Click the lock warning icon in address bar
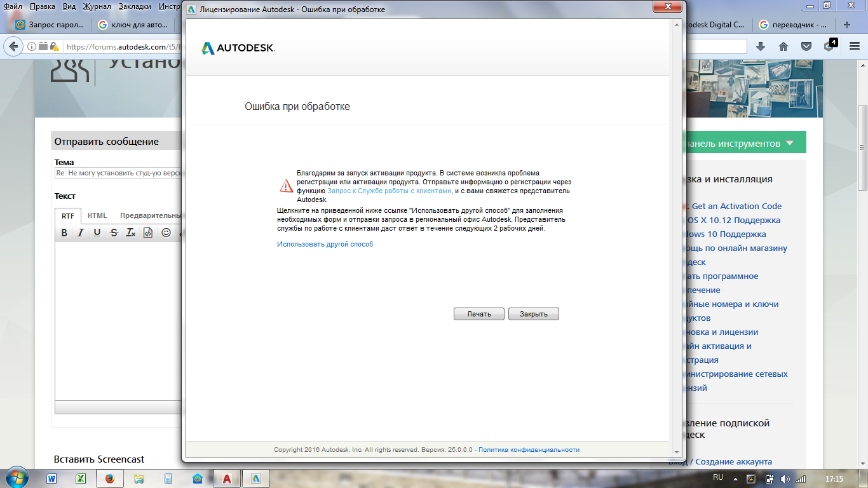Viewport: 868px width, 488px height. [55, 46]
